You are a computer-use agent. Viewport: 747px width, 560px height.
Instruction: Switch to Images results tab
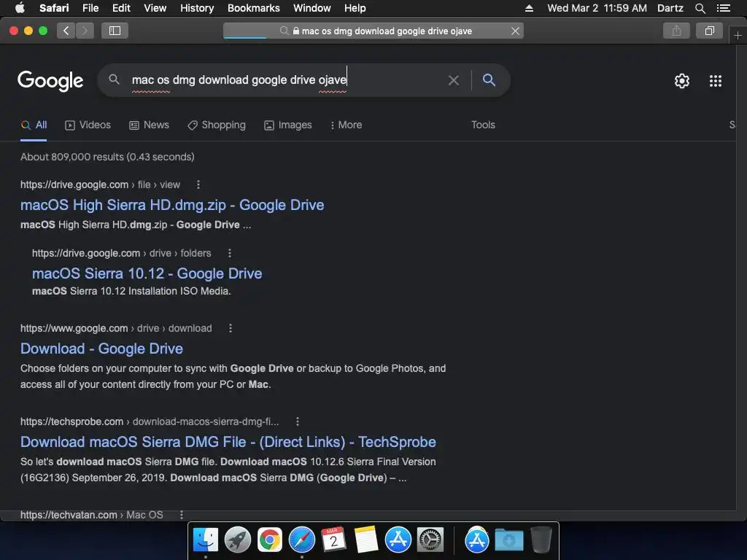[x=287, y=125]
